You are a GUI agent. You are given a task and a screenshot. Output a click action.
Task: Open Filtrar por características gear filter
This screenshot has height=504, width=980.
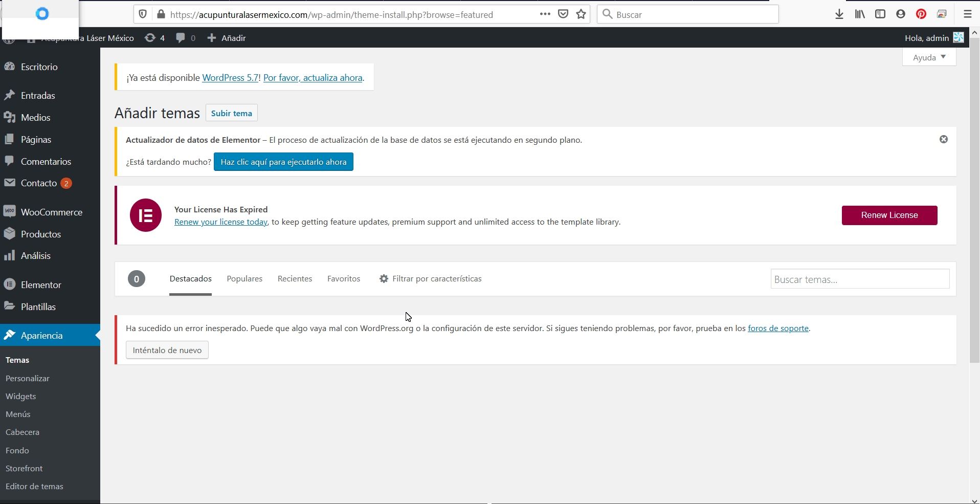pos(430,279)
